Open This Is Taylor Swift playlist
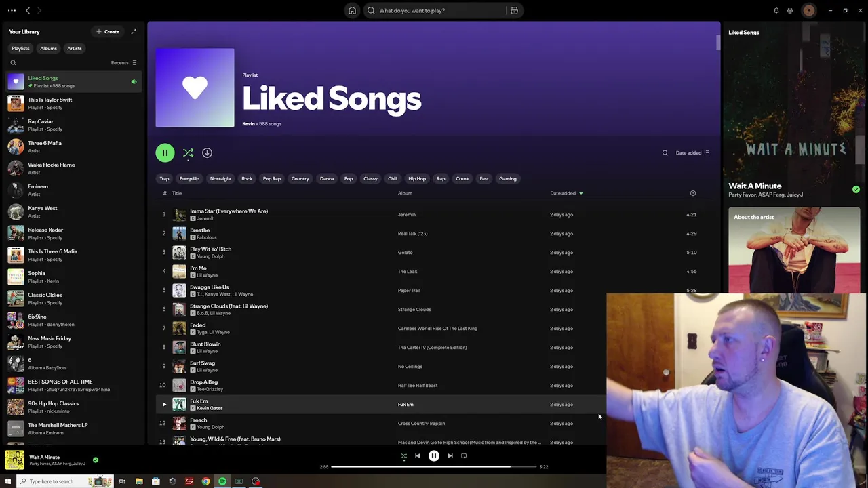The height and width of the screenshot is (488, 868). (x=75, y=103)
